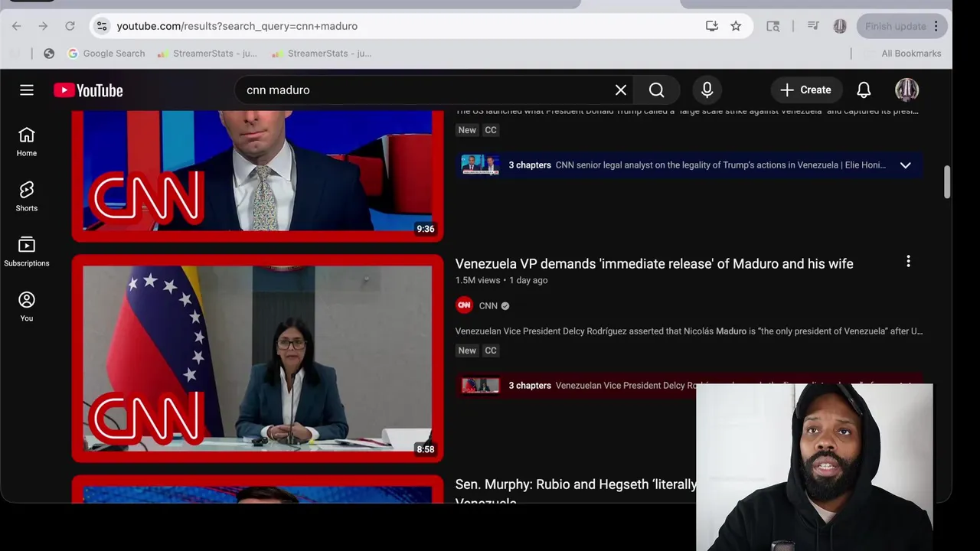Open the You tab in sidebar
The width and height of the screenshot is (980, 551).
tap(27, 307)
